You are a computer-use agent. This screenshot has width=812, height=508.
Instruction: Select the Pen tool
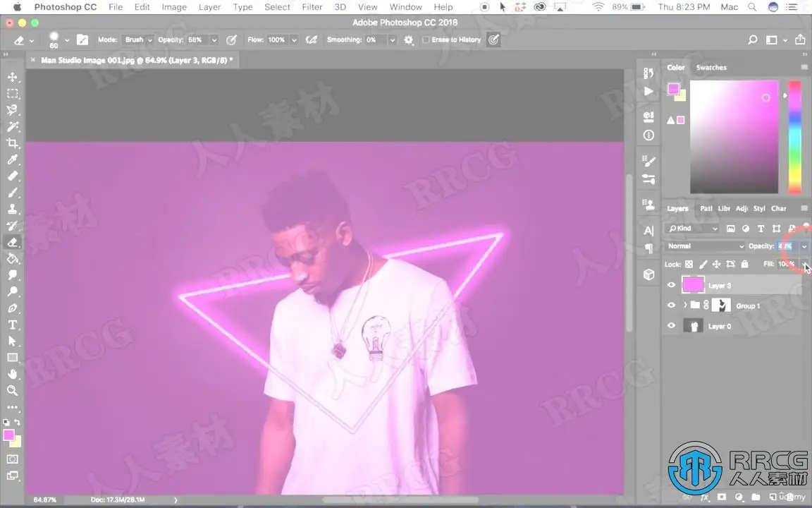click(13, 308)
